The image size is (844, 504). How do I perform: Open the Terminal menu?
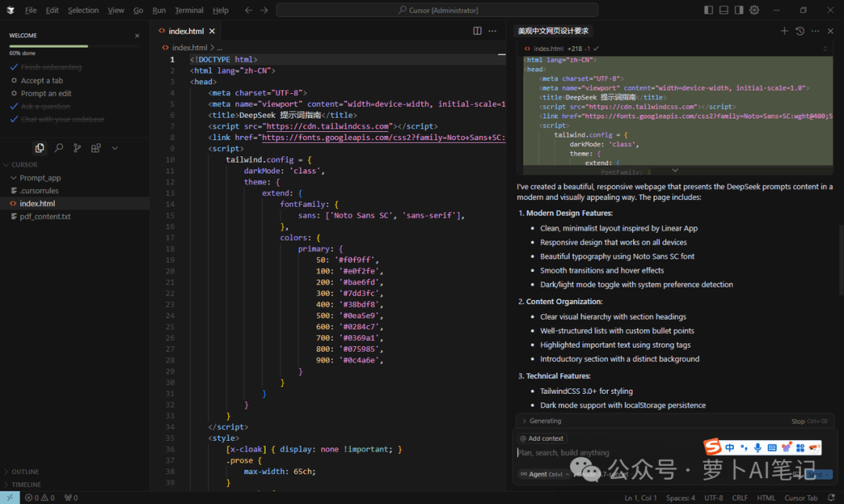(189, 10)
